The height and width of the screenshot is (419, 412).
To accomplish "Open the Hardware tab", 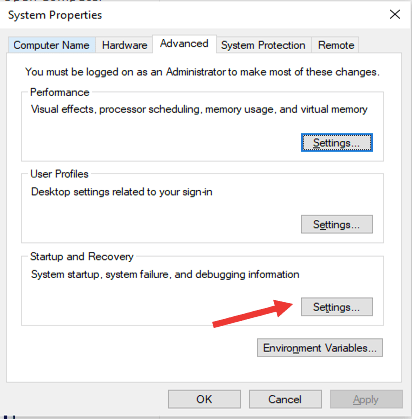I will [x=124, y=45].
